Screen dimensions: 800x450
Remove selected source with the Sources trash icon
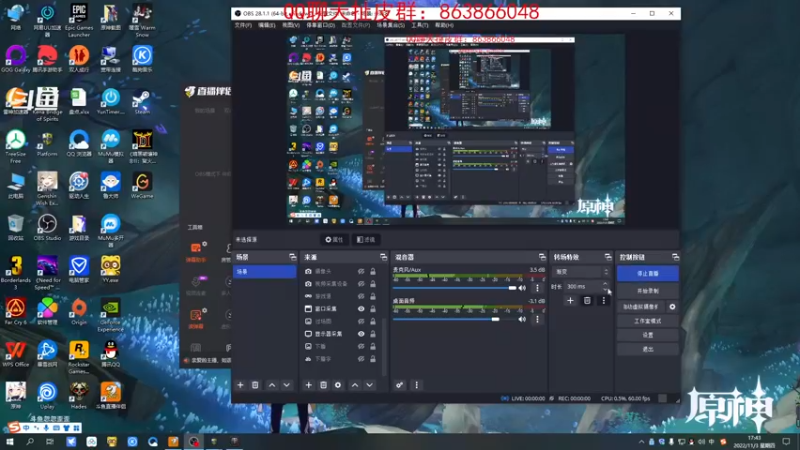coord(323,385)
